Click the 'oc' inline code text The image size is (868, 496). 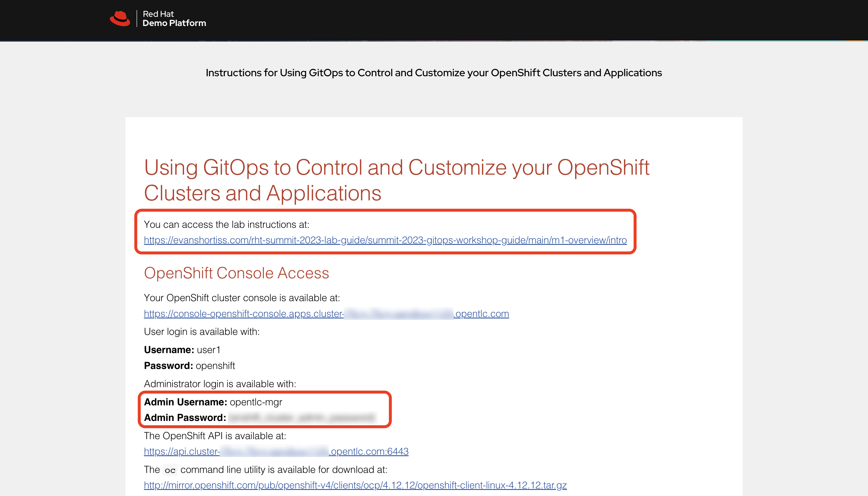170,470
